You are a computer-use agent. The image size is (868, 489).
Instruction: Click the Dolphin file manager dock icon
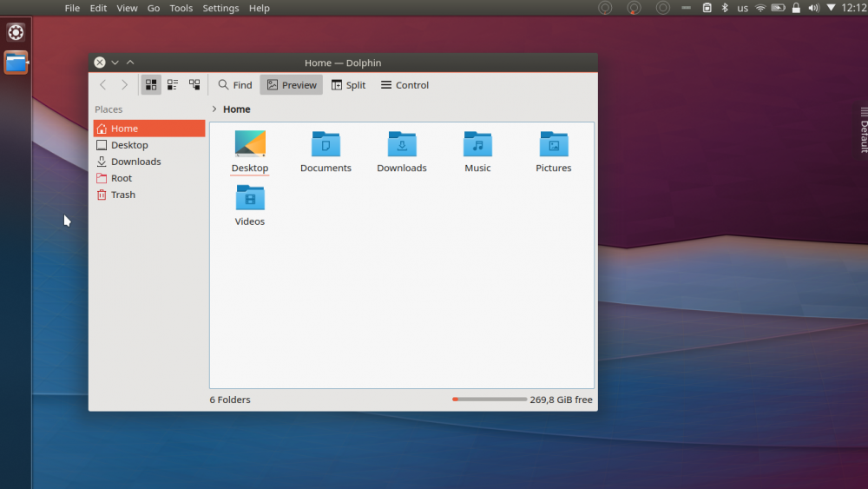click(16, 63)
